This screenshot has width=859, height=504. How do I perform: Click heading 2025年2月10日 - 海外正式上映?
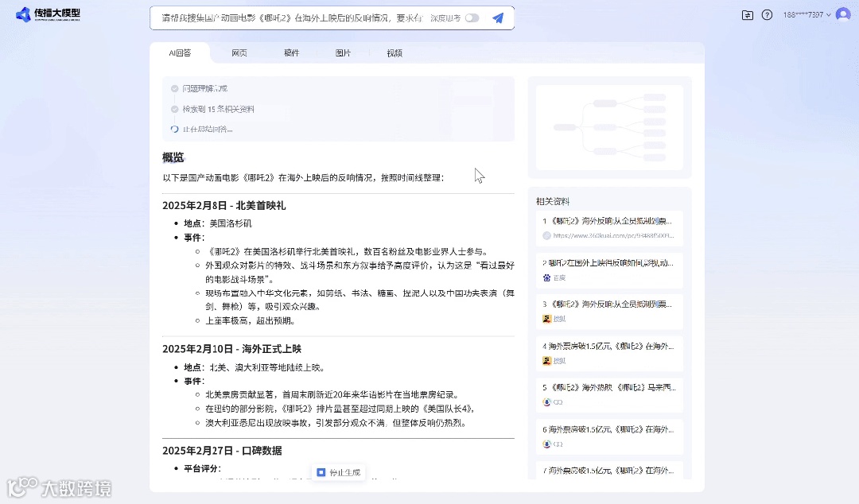(231, 349)
